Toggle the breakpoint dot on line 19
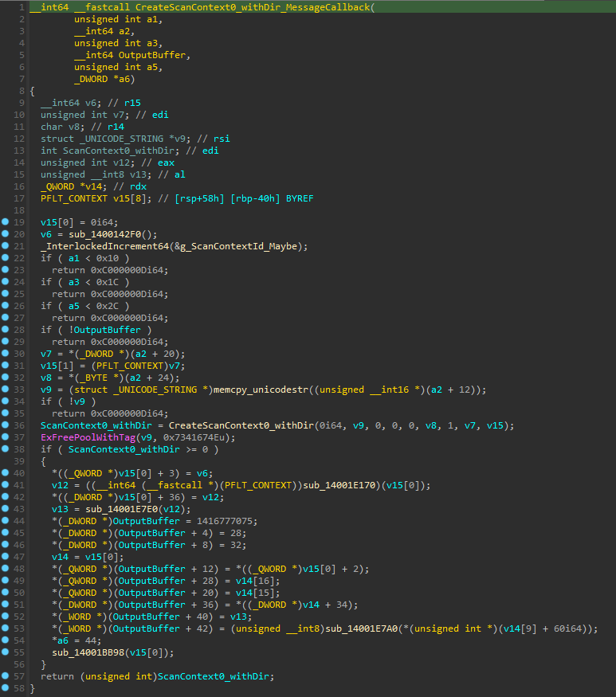 (x=6, y=221)
